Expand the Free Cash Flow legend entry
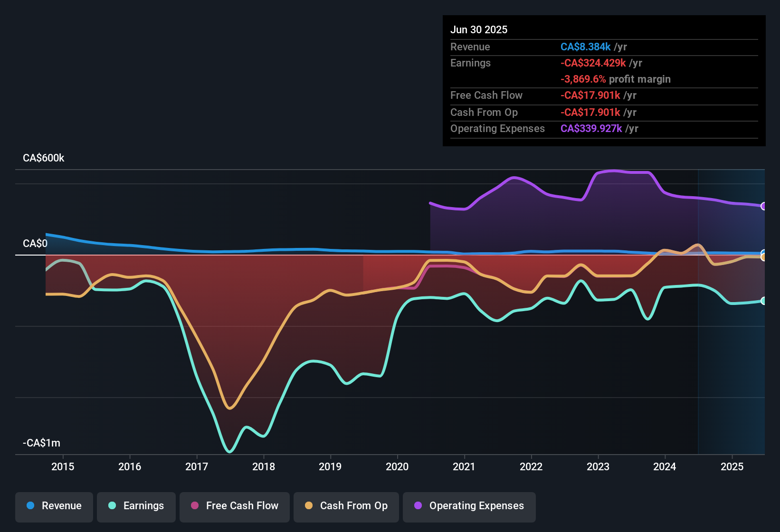780x532 pixels. point(234,506)
